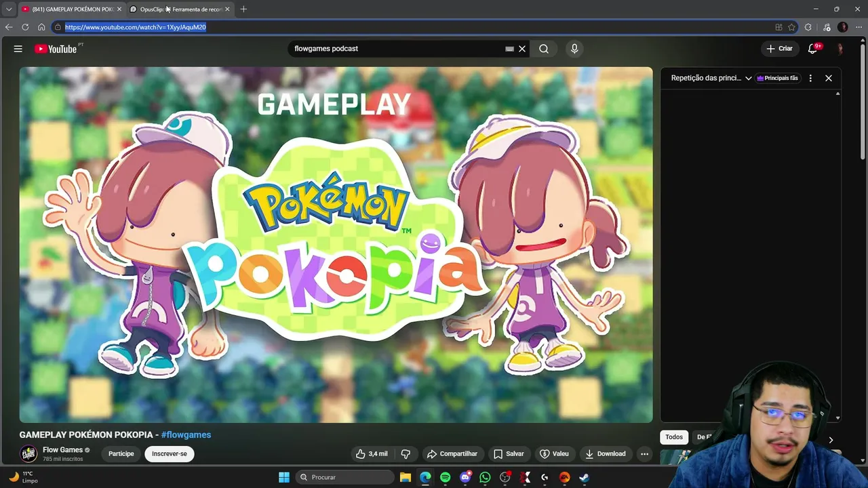Viewport: 868px width, 488px height.
Task: Open more actions ellipsis under video
Action: pyautogui.click(x=645, y=454)
